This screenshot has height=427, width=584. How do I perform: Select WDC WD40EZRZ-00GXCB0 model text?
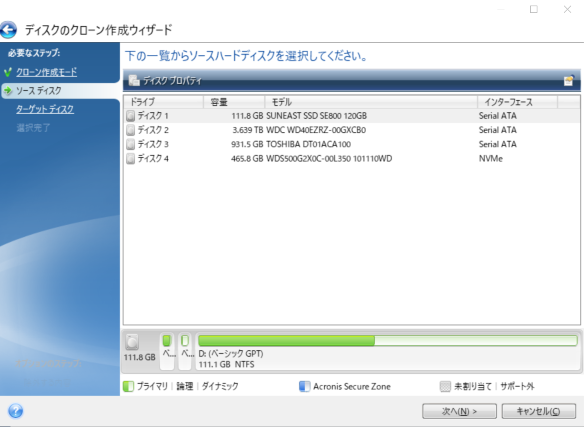pyautogui.click(x=316, y=130)
